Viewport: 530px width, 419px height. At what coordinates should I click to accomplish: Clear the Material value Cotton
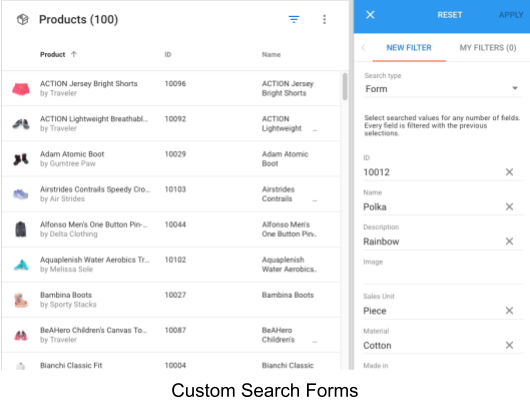[x=509, y=345]
